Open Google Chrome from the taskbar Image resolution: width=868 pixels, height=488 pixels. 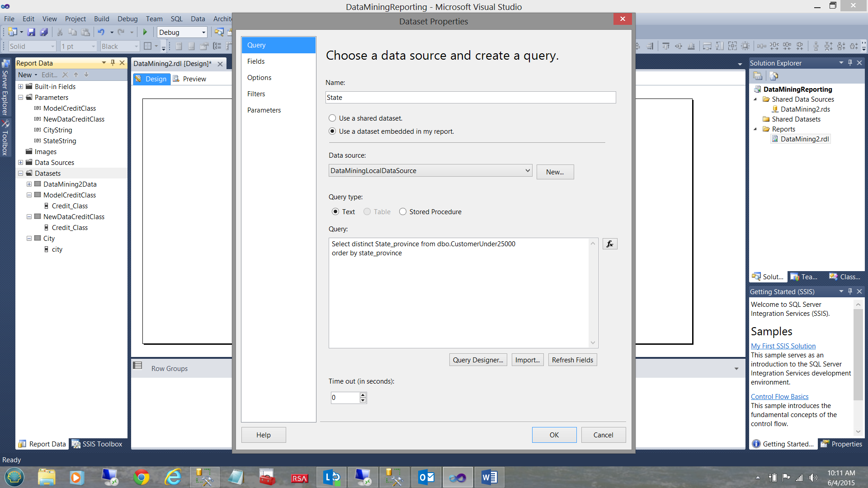[x=142, y=477]
